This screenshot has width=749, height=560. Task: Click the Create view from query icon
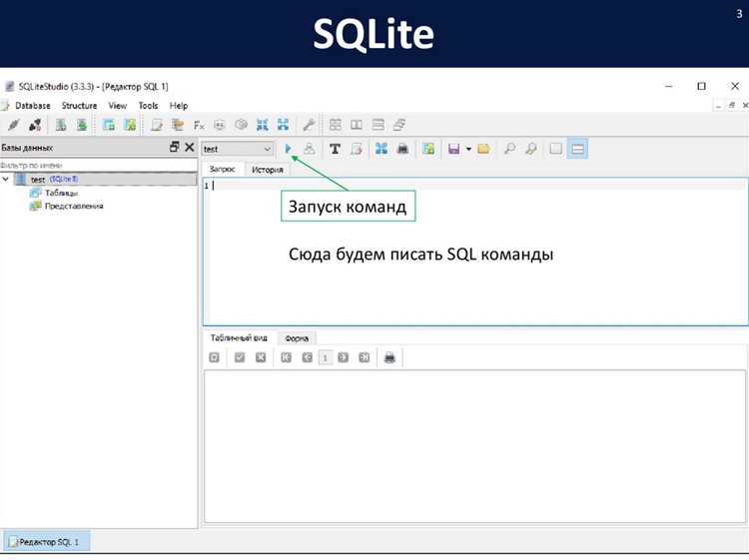[x=428, y=149]
